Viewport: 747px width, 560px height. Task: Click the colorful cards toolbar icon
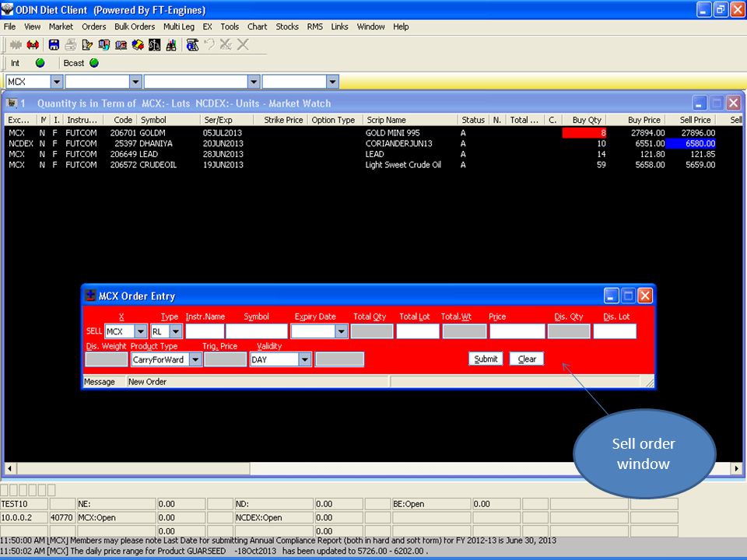tap(138, 45)
